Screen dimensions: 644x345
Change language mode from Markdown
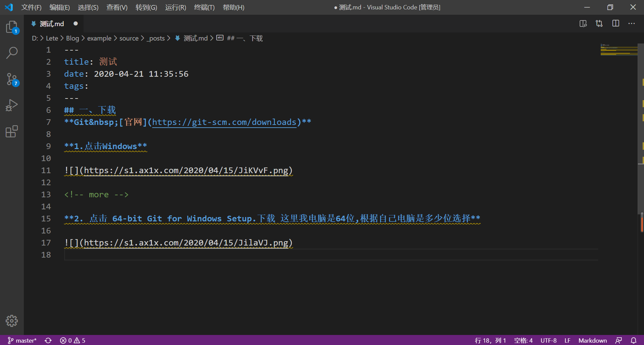pyautogui.click(x=592, y=340)
